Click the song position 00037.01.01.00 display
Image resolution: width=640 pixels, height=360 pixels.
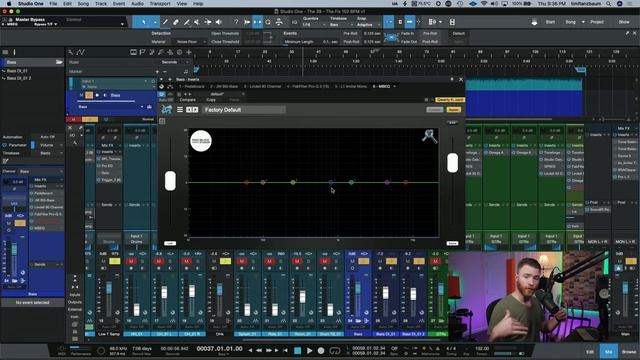pos(220,349)
